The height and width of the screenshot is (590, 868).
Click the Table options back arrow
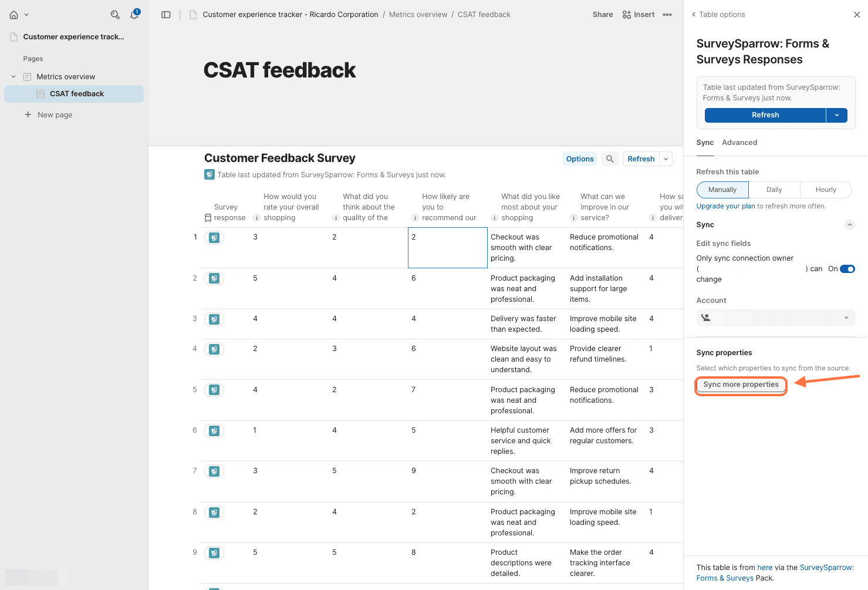[694, 15]
